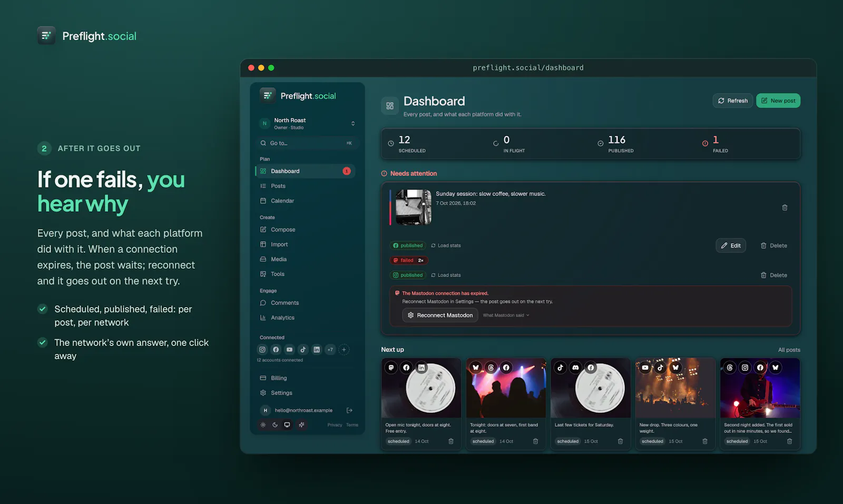Click the Preflight.social logo in sidebar
This screenshot has height=504, width=843.
(x=298, y=96)
